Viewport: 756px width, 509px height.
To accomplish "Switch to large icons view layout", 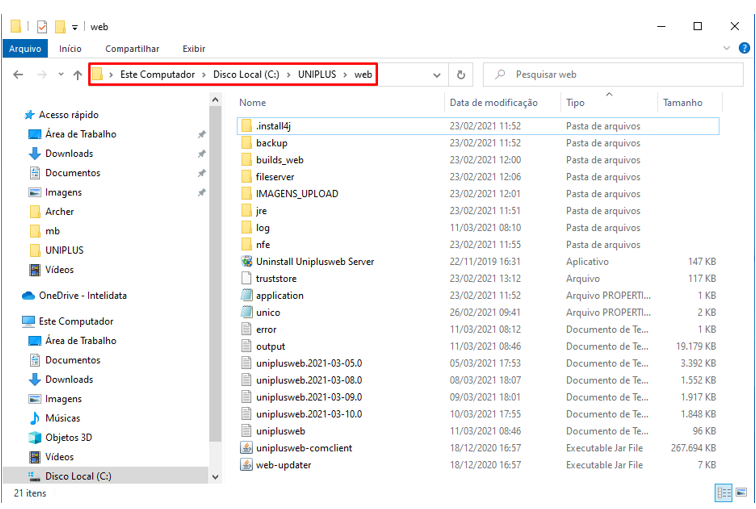I will tap(741, 493).
